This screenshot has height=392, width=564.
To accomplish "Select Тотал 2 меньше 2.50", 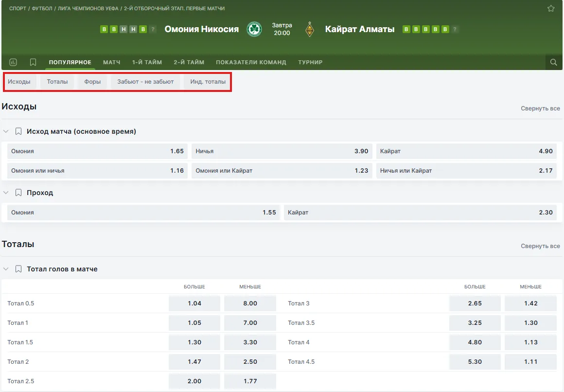I will pyautogui.click(x=250, y=362).
